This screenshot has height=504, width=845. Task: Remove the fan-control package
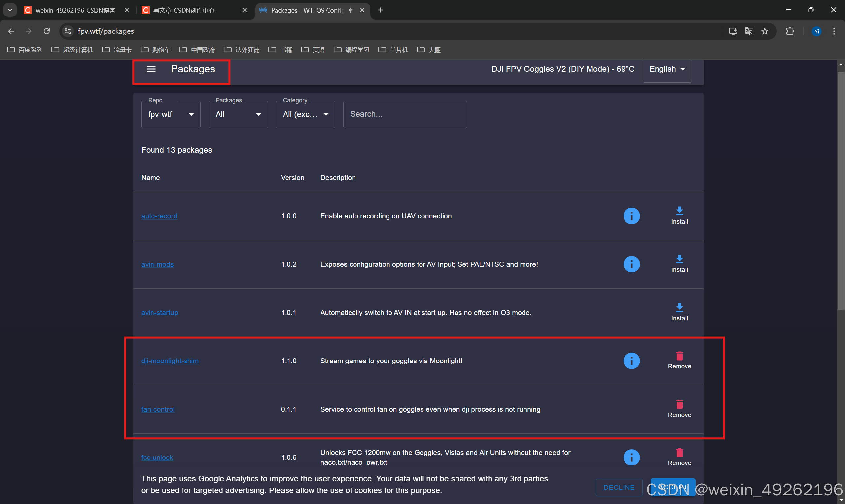coord(679,409)
